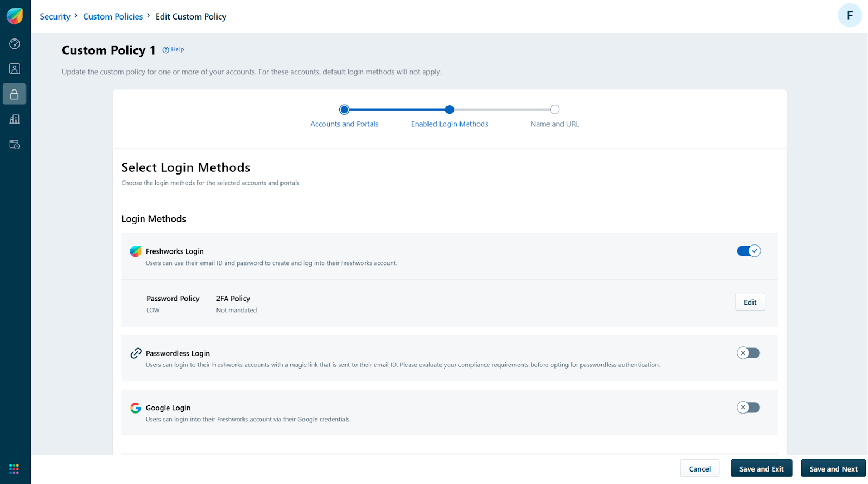
Task: Click the Custom Policy 1 title
Action: point(108,50)
